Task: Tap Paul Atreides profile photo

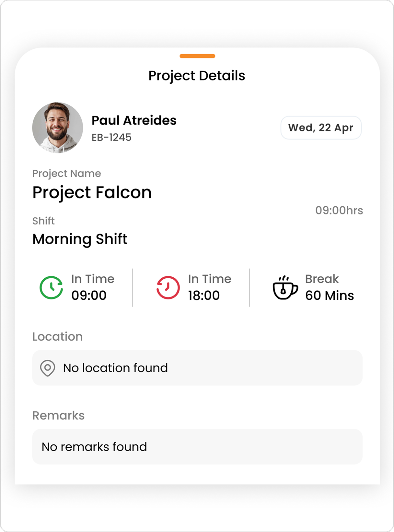Action: (57, 127)
